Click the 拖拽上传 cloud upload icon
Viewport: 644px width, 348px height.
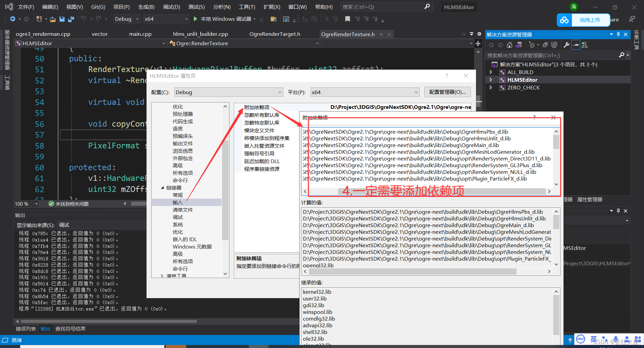click(564, 20)
